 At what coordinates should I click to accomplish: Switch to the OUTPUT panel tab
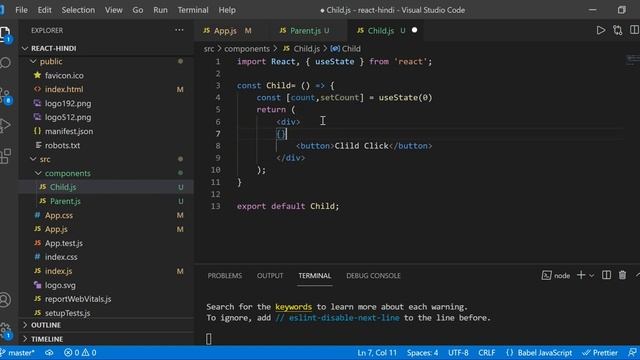[x=270, y=276]
